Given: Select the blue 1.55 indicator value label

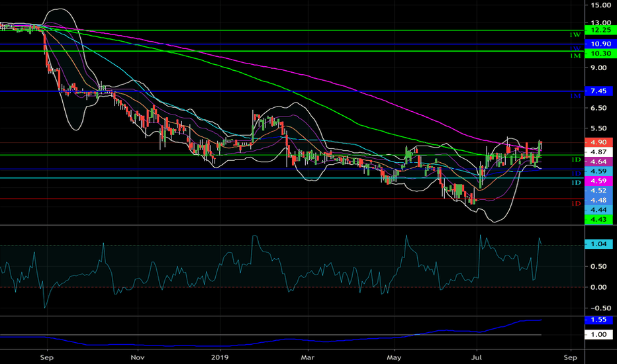Looking at the screenshot, I should 598,320.
